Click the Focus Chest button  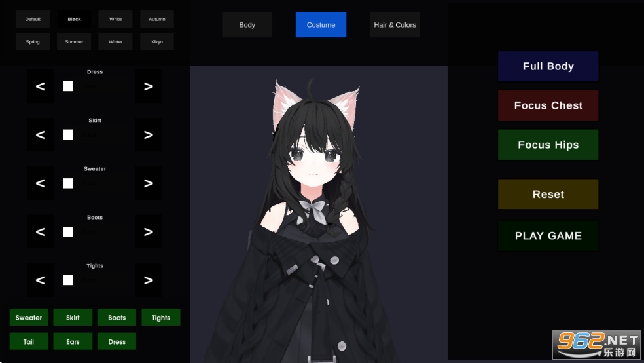click(x=548, y=105)
